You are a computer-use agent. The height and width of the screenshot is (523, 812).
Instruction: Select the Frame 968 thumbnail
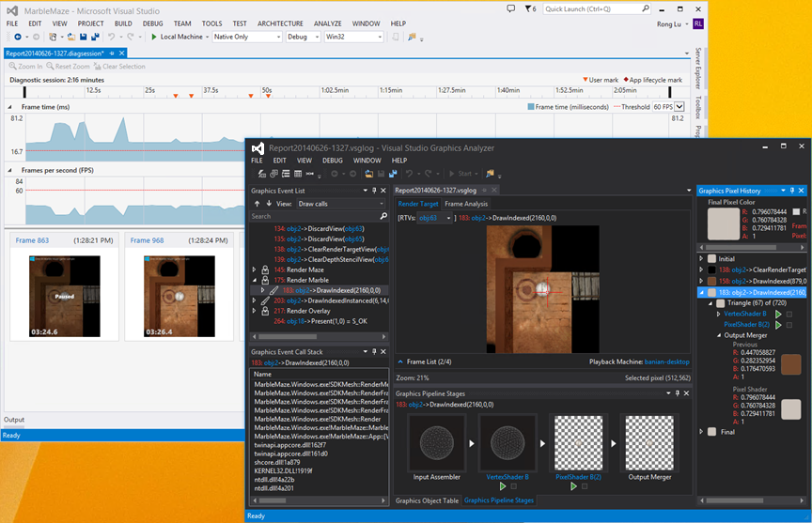[180, 296]
